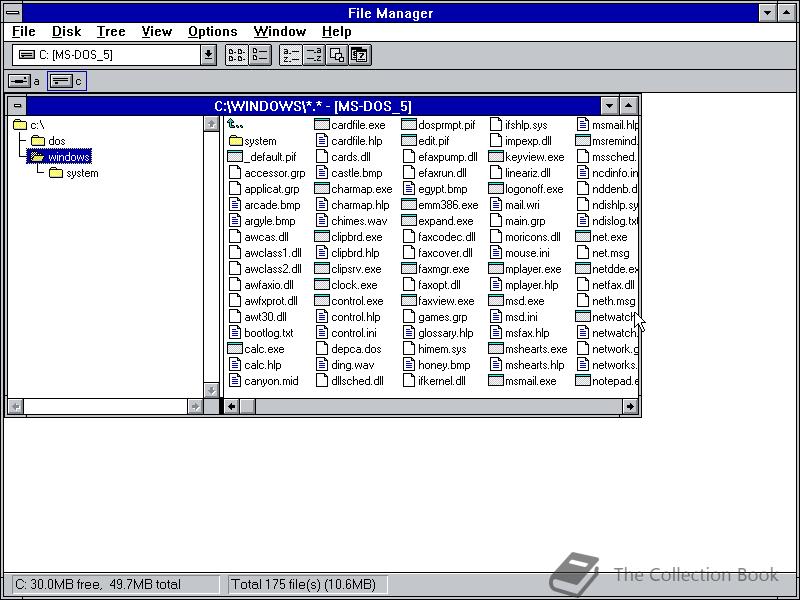The image size is (800, 600).
Task: Select notepad executable icon
Action: coord(583,381)
